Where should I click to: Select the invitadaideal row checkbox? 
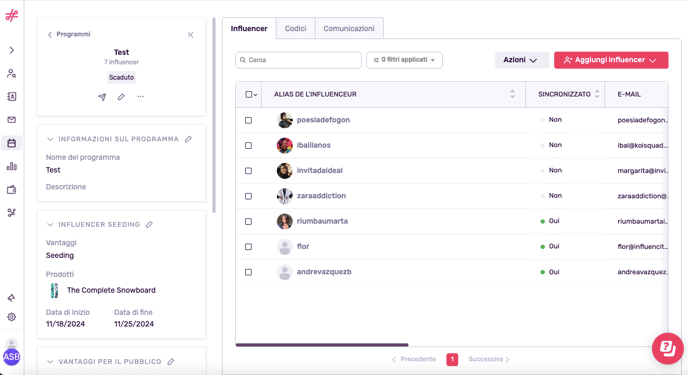click(248, 171)
